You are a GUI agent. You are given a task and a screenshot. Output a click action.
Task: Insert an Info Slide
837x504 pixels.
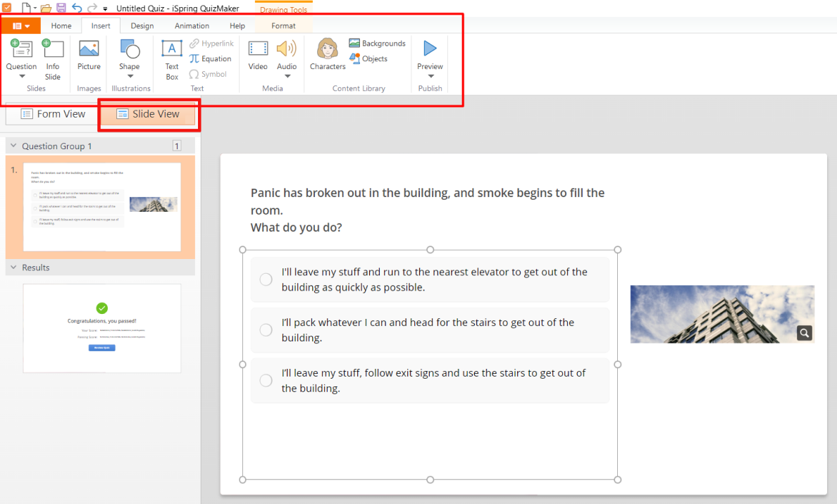coord(52,60)
